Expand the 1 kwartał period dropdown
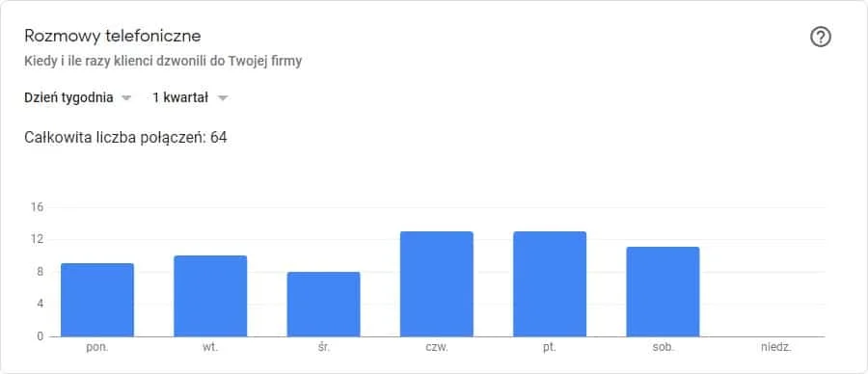 pyautogui.click(x=190, y=98)
